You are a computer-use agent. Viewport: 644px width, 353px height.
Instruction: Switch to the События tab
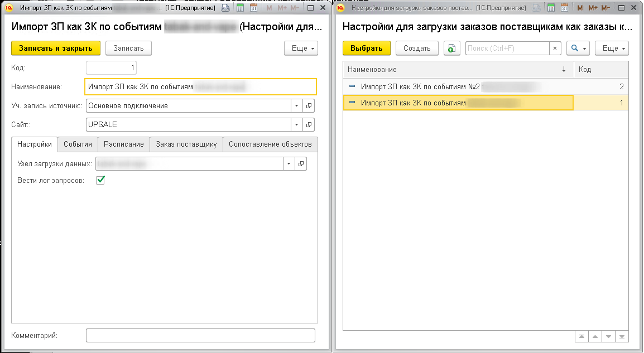pyautogui.click(x=78, y=144)
